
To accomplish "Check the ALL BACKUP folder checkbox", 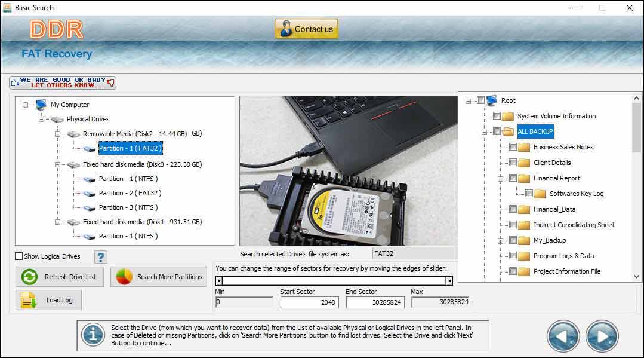I will [497, 131].
